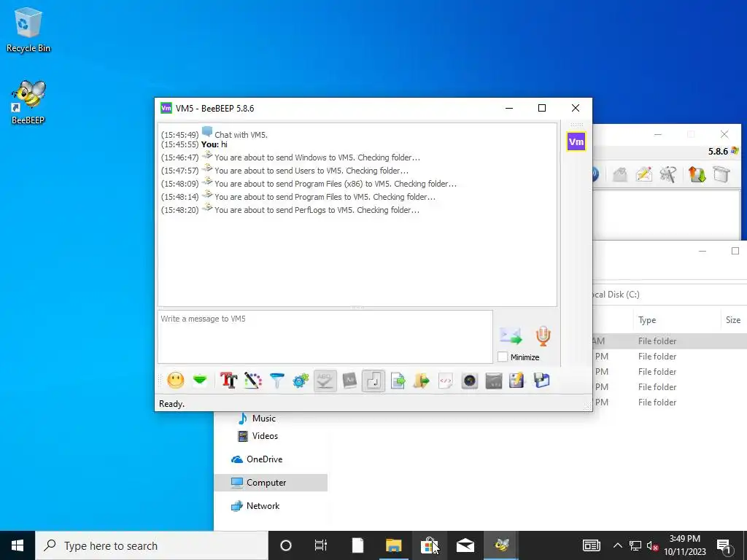Send a file using the document arrow icon
This screenshot has width=747, height=560.
398,381
